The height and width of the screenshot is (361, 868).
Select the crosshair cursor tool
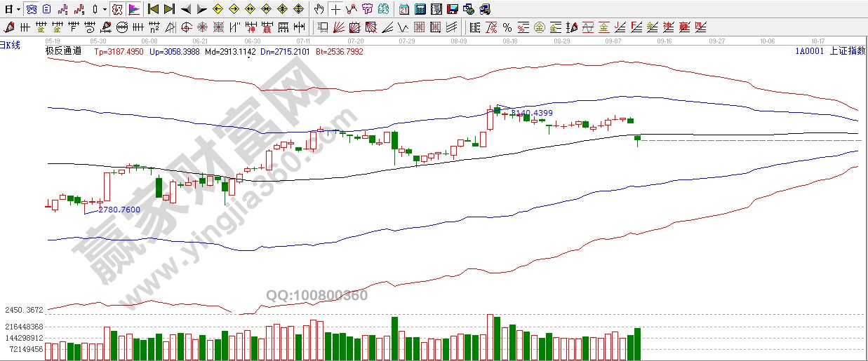pos(335,9)
